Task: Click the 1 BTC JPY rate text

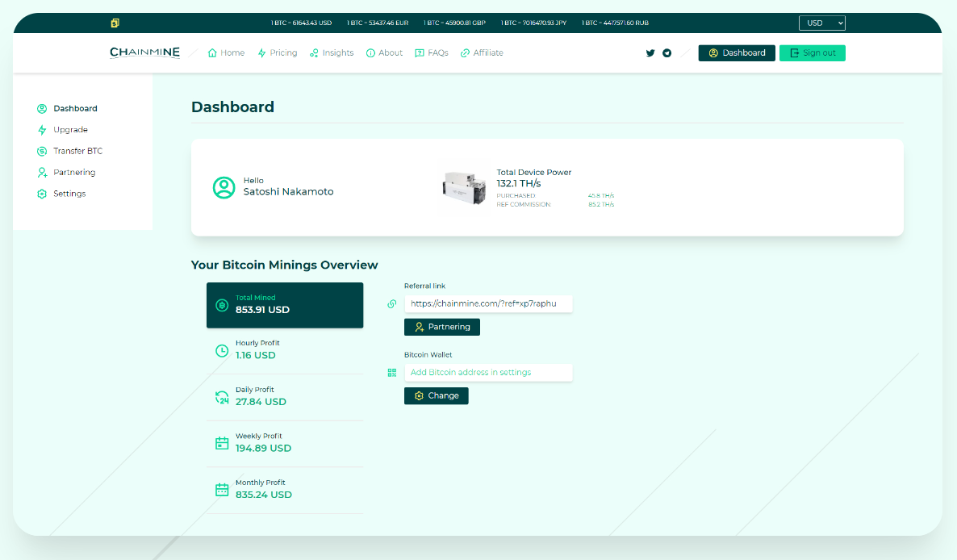Action: pyautogui.click(x=533, y=23)
